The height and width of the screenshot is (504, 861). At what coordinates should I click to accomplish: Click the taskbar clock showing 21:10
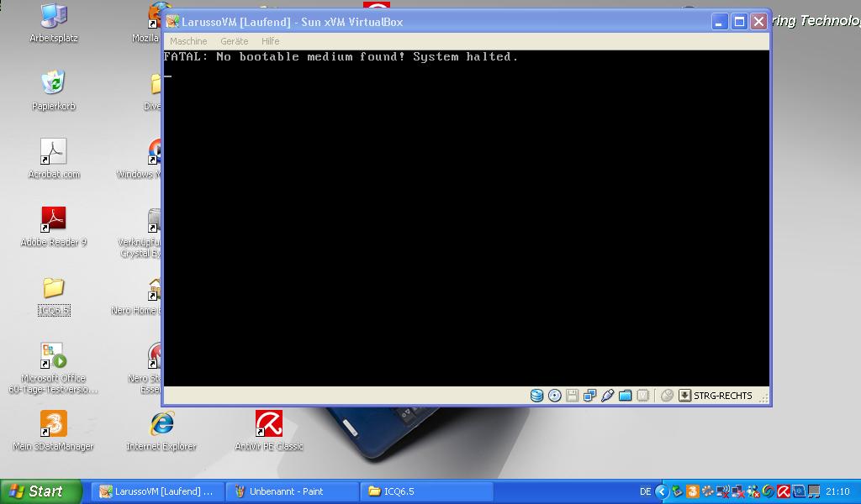pyautogui.click(x=837, y=491)
